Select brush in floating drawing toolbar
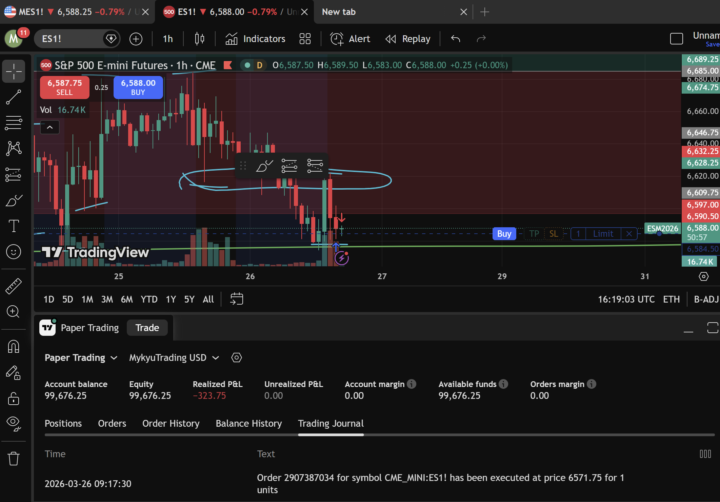 click(x=264, y=166)
